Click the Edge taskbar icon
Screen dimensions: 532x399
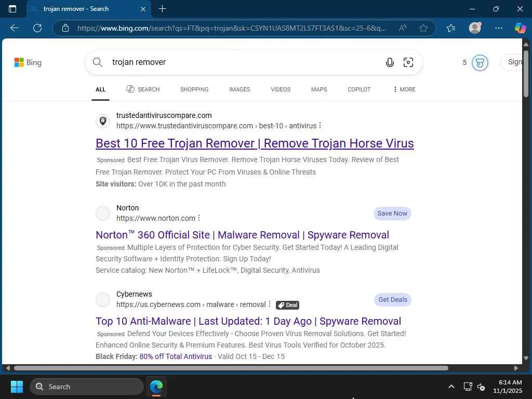(x=156, y=387)
